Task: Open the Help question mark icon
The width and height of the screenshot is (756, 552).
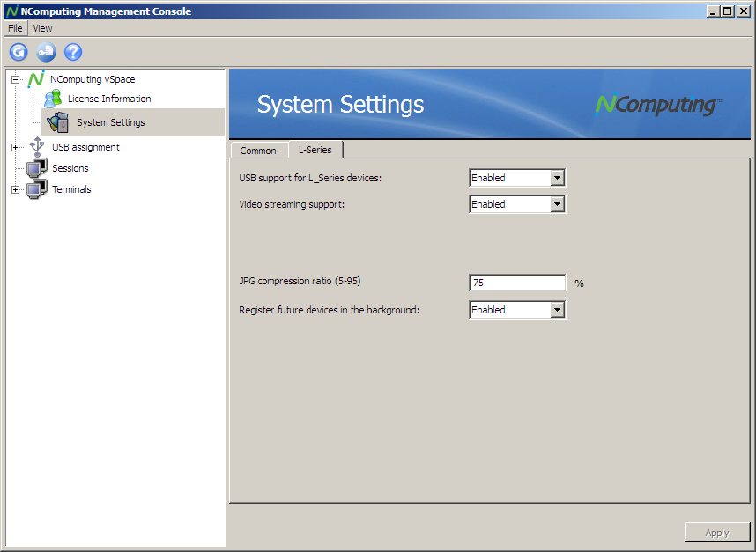Action: pos(73,52)
